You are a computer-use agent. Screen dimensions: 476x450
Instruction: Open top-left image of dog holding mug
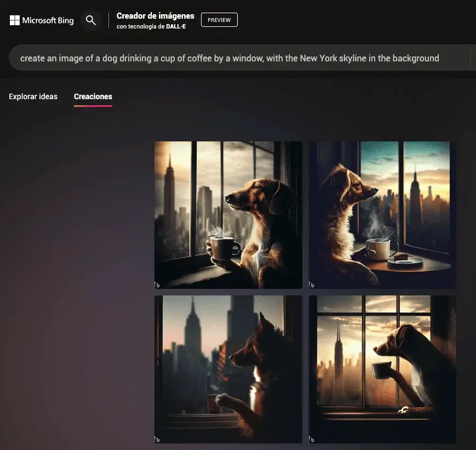[x=228, y=214]
